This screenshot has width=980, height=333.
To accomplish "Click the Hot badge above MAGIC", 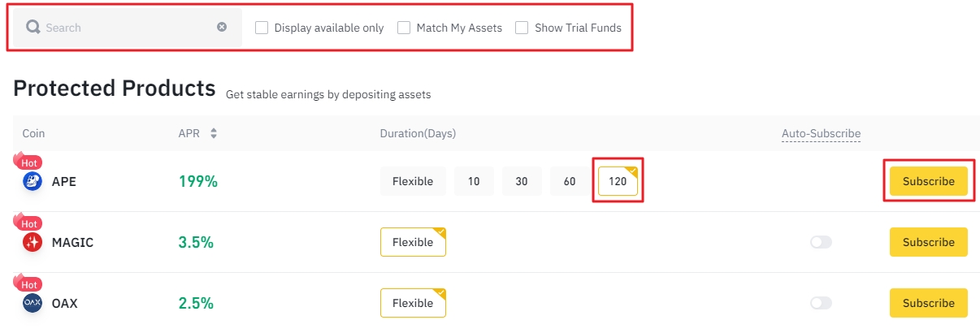I will click(28, 223).
